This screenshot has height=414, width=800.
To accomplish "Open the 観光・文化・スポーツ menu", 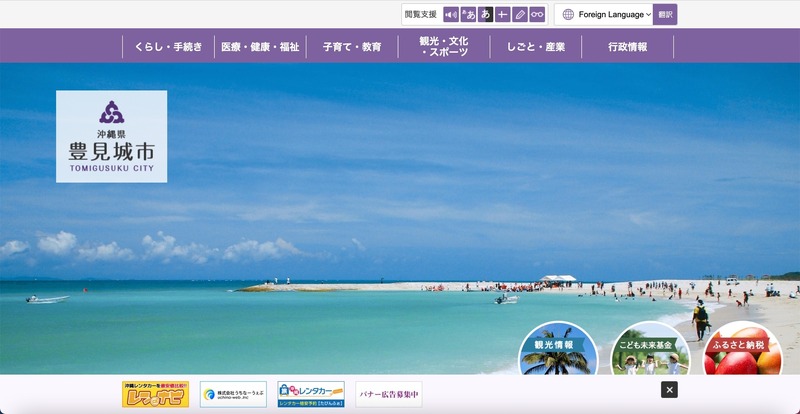I will [444, 47].
